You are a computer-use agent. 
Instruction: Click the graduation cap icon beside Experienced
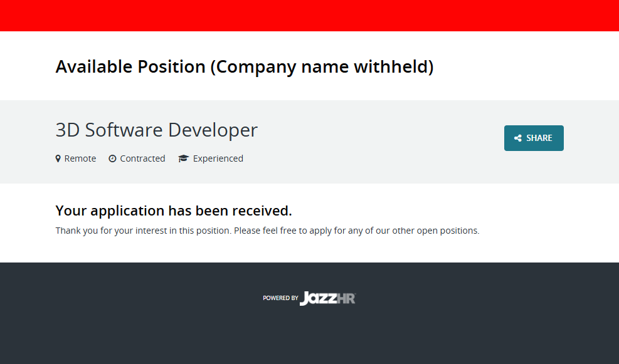[183, 159]
